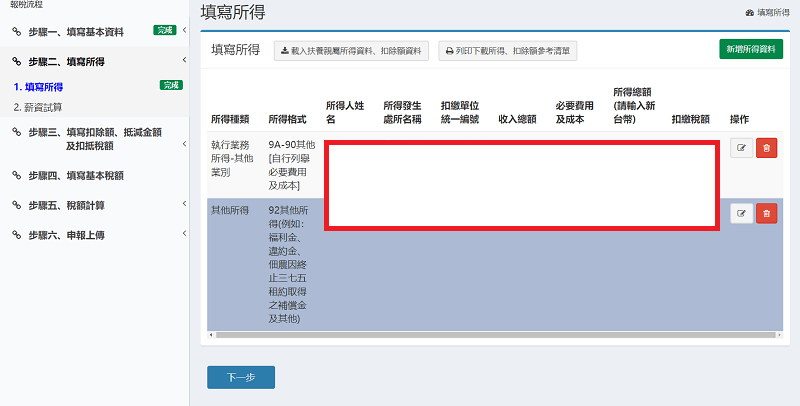Expand step five chevron arrow

[184, 204]
